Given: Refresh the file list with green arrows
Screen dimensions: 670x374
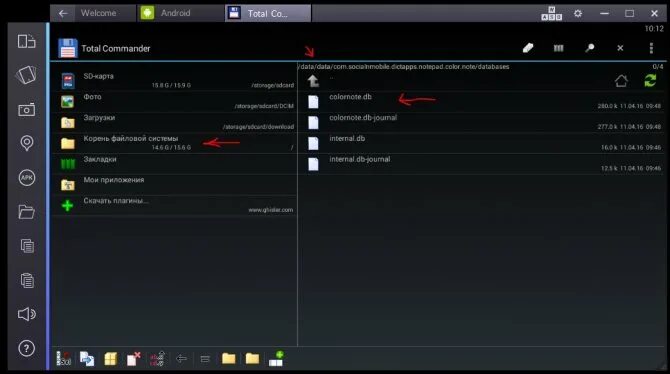Looking at the screenshot, I should click(650, 80).
